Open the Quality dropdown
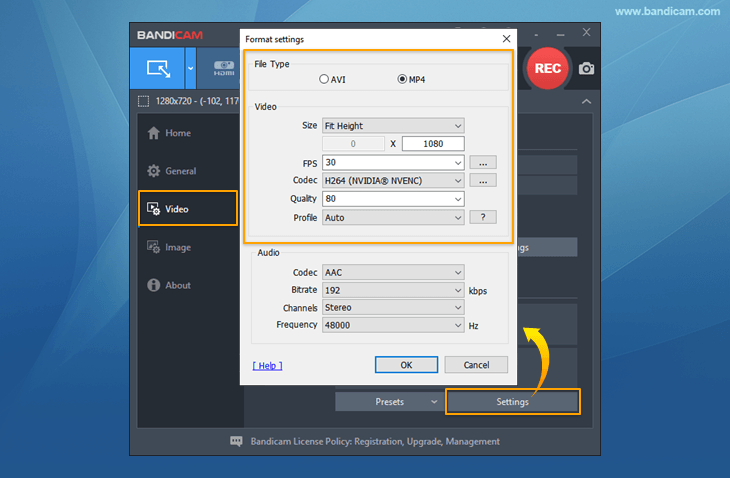 [x=393, y=199]
